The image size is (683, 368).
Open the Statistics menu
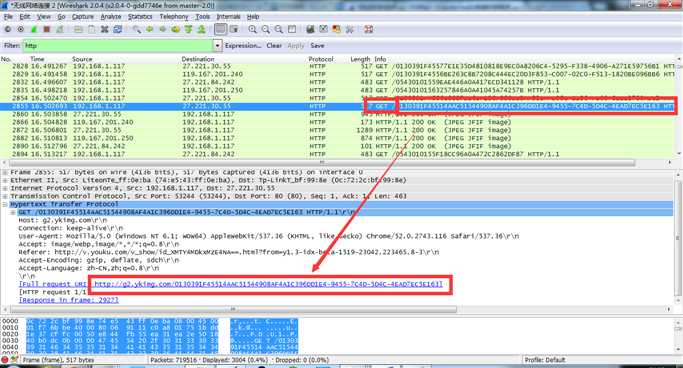(x=140, y=17)
